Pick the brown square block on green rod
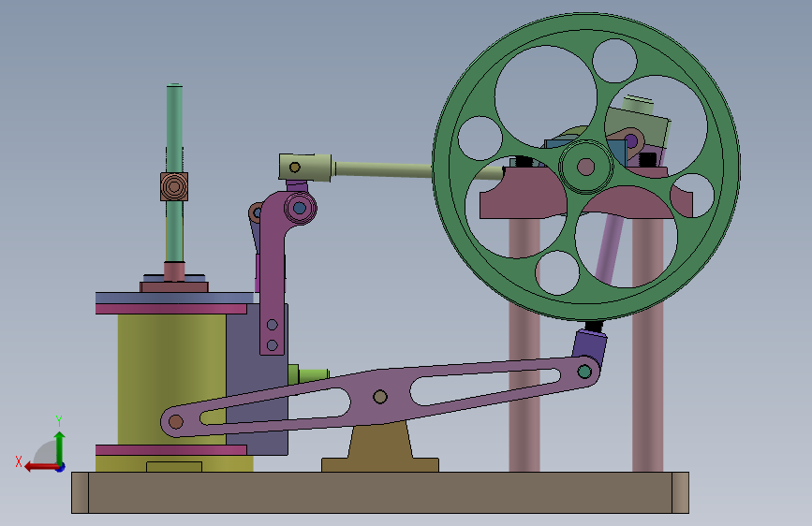This screenshot has height=526, width=812. [x=174, y=186]
